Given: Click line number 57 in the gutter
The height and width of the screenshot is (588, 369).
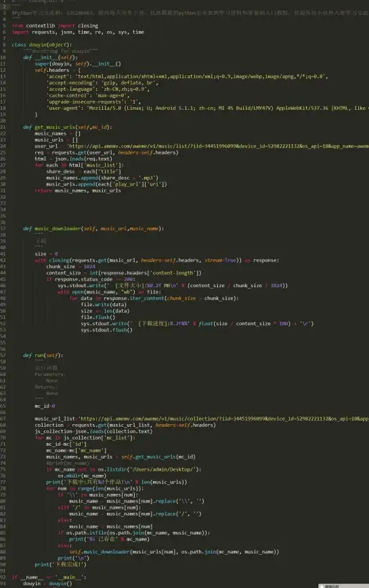Looking at the screenshot, I should [3, 355].
